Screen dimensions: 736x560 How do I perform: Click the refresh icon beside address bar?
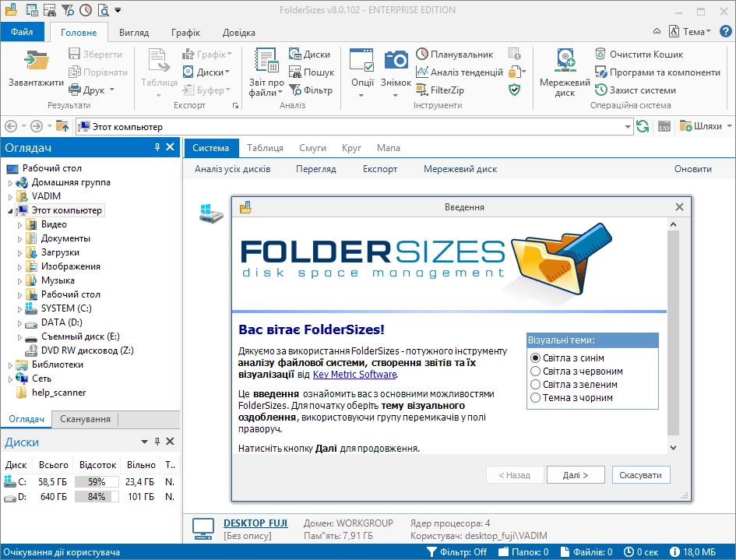[x=643, y=126]
